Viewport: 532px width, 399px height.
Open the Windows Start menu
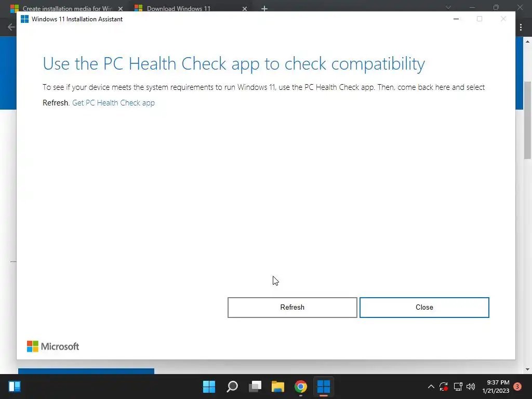click(x=209, y=387)
